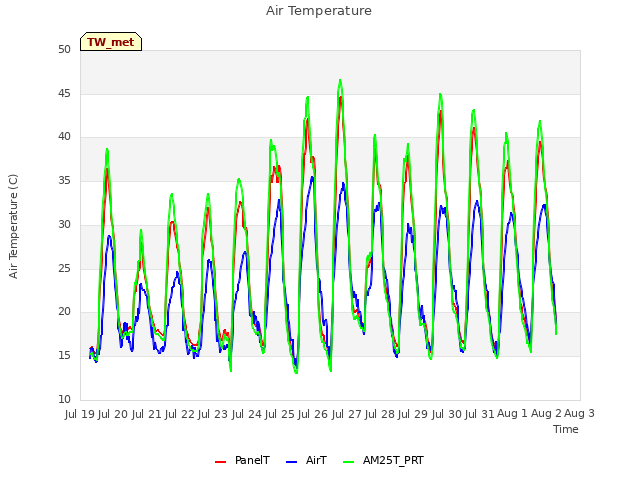The height and width of the screenshot is (480, 640).
Task: Click the 15 y-axis tick label
Action: pyautogui.click(x=64, y=356)
